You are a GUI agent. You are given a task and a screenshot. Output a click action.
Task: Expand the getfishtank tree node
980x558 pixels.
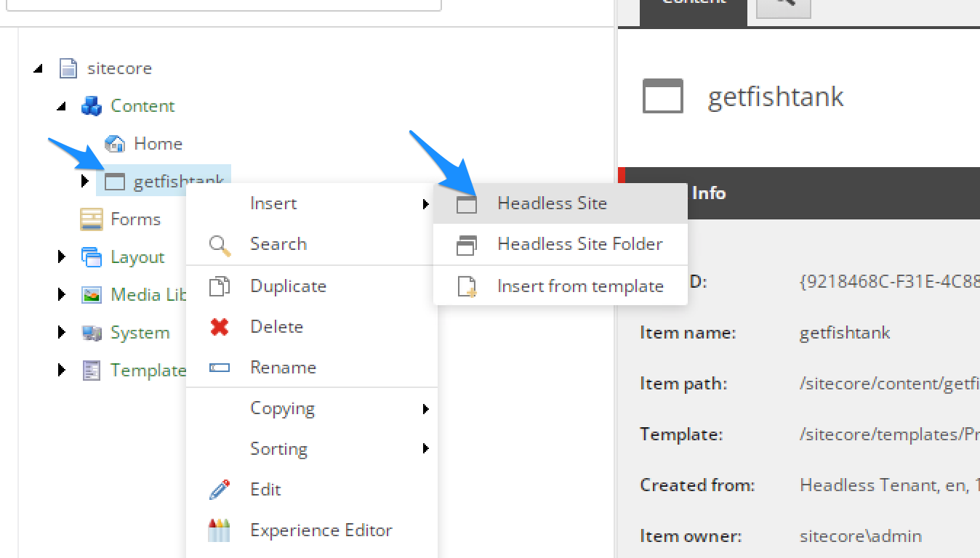click(85, 182)
